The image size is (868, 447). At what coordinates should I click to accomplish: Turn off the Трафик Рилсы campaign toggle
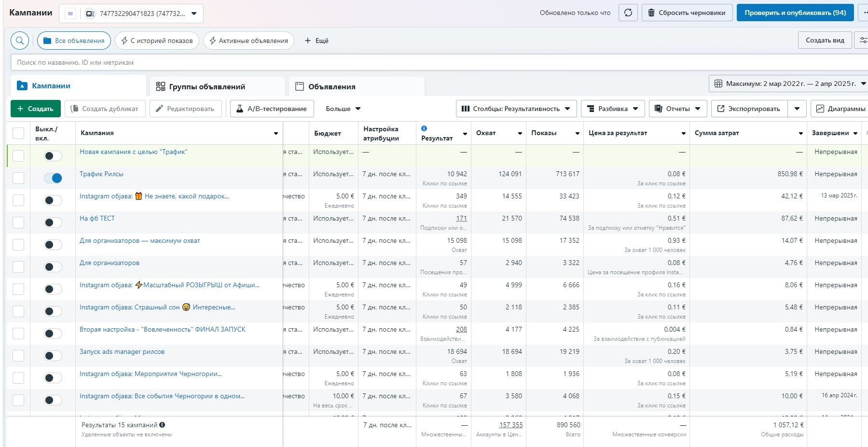[x=53, y=178]
